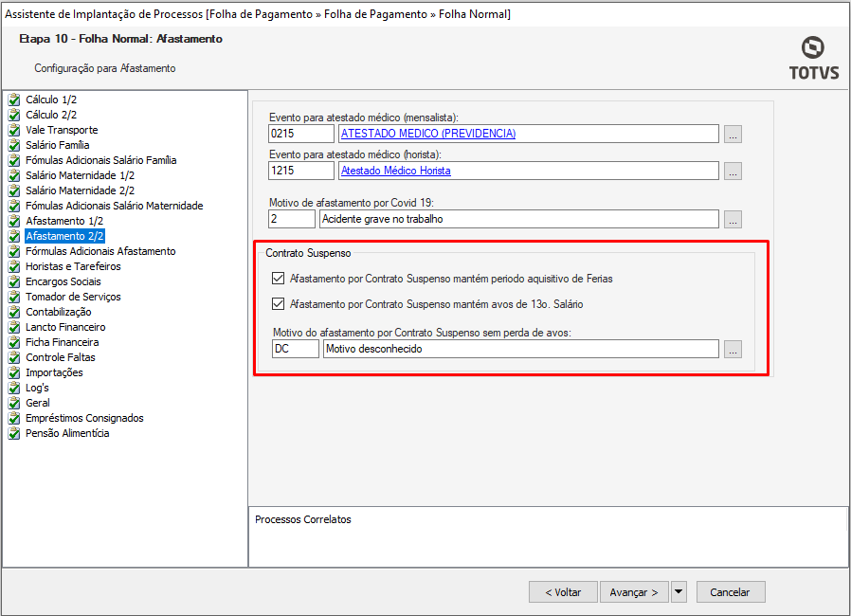
Task: Click the checkmark icon beside Afastamento 2/2
Action: click(x=14, y=236)
